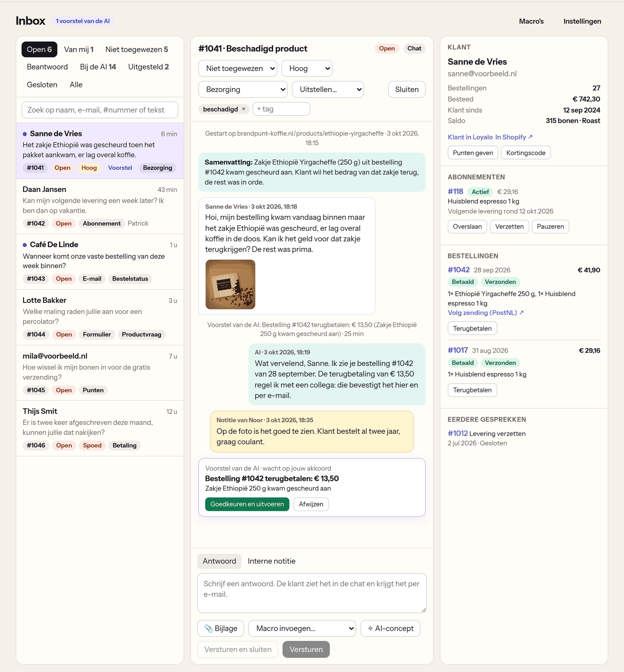Click Punten geven button

473,153
